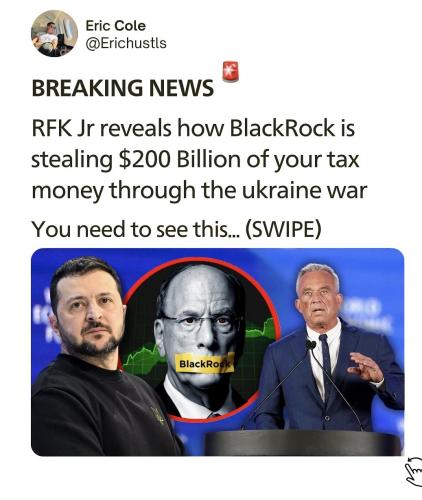Open the Eric Cole display name
422x500 pixels.
pos(116,26)
